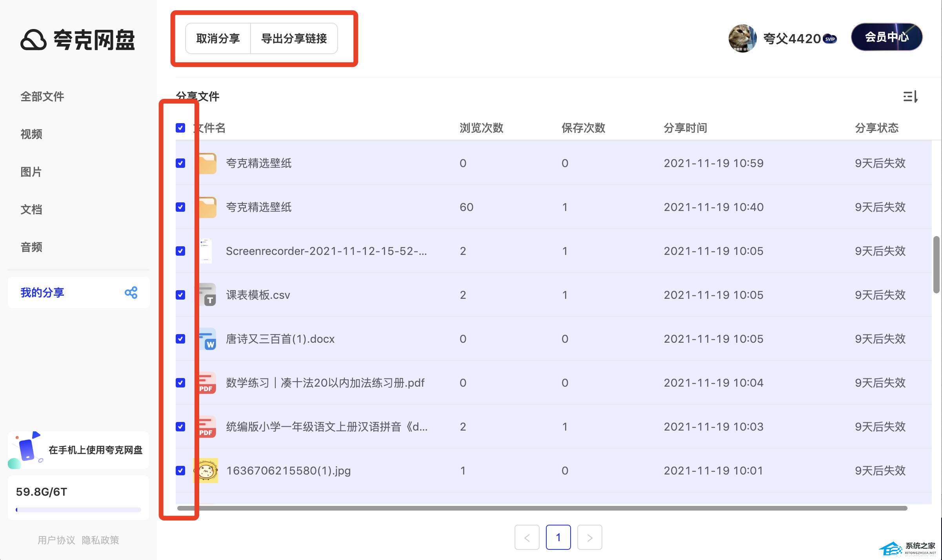Open the 文档 category

pos(31,209)
